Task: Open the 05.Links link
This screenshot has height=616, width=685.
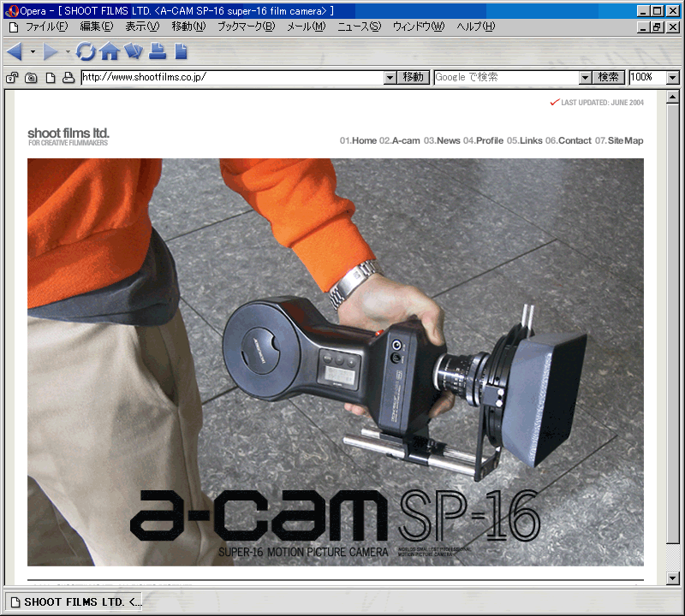Action: point(525,140)
